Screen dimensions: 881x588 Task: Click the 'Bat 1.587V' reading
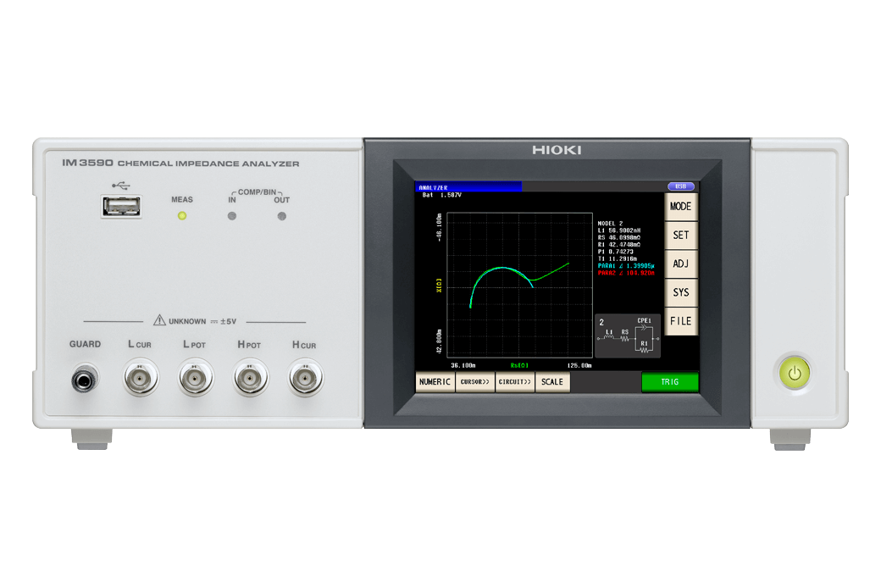tap(441, 195)
